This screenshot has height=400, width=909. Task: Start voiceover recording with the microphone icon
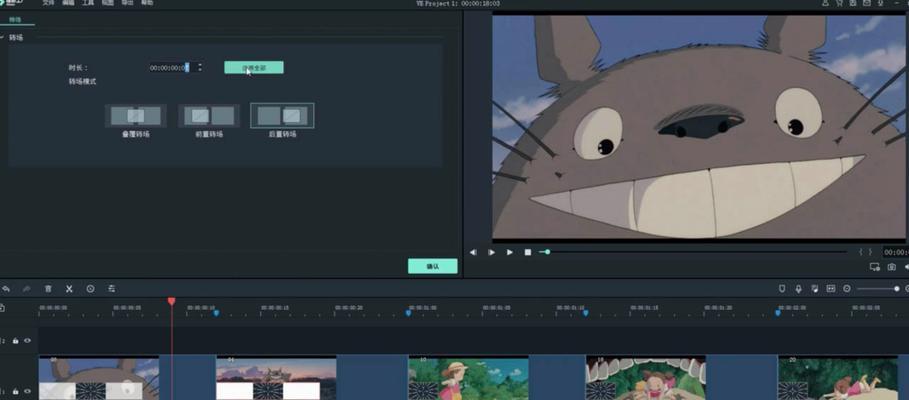tap(798, 289)
